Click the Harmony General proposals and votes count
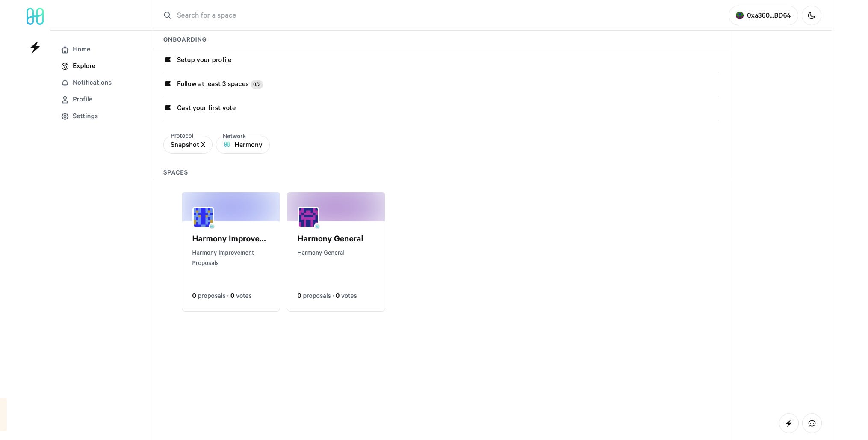 click(x=327, y=296)
